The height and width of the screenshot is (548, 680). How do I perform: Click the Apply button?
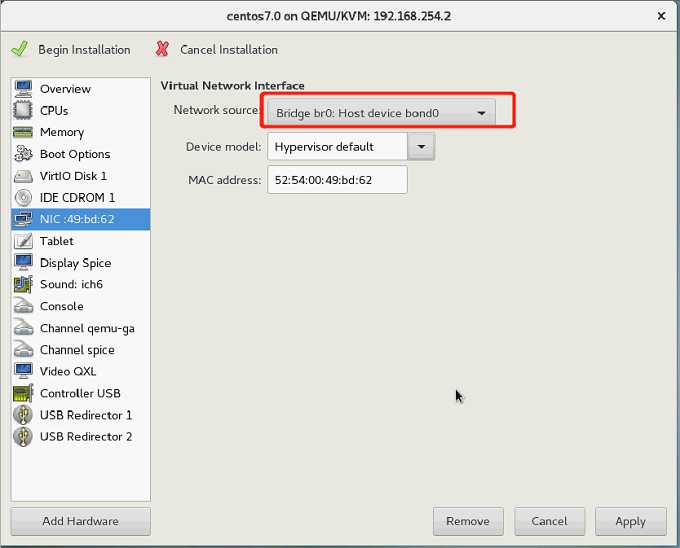tap(631, 521)
